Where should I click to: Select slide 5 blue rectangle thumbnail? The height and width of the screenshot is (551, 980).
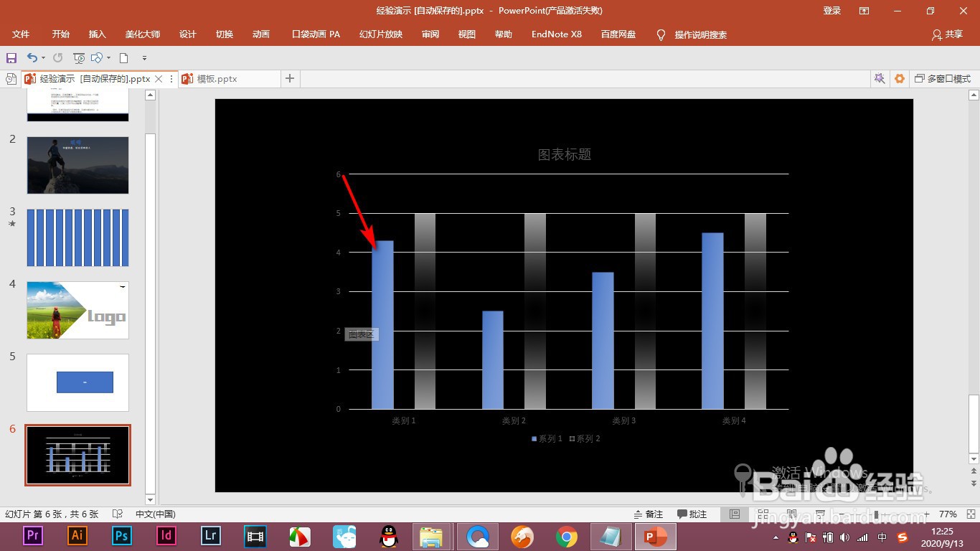[x=77, y=382]
